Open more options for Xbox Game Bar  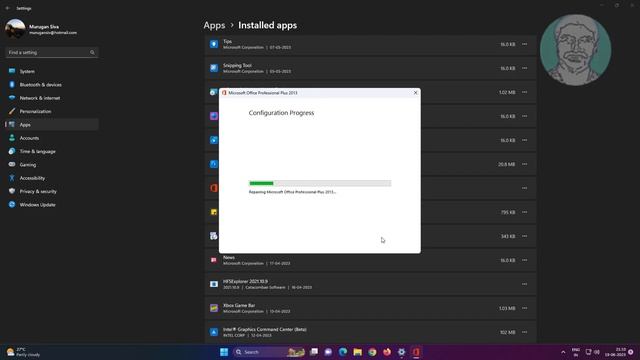[x=524, y=308]
